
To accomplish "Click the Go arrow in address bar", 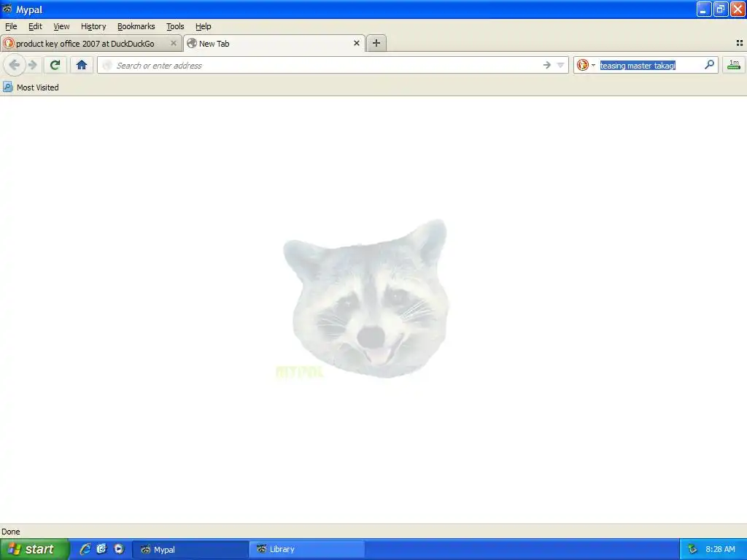I will point(547,65).
